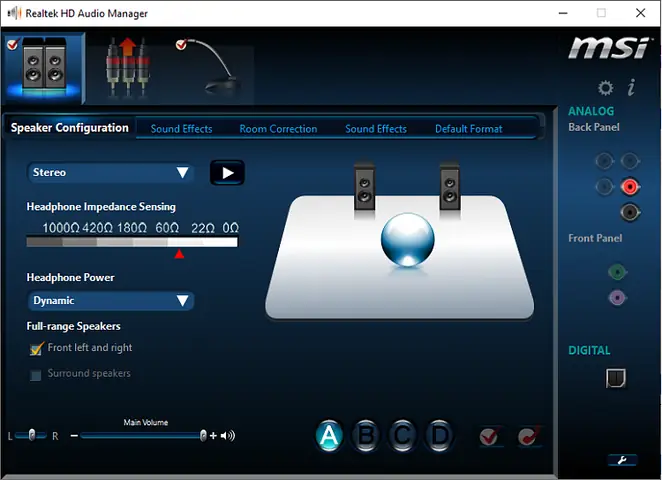
Task: Click the red checkmark with pencil icon
Action: click(x=529, y=436)
